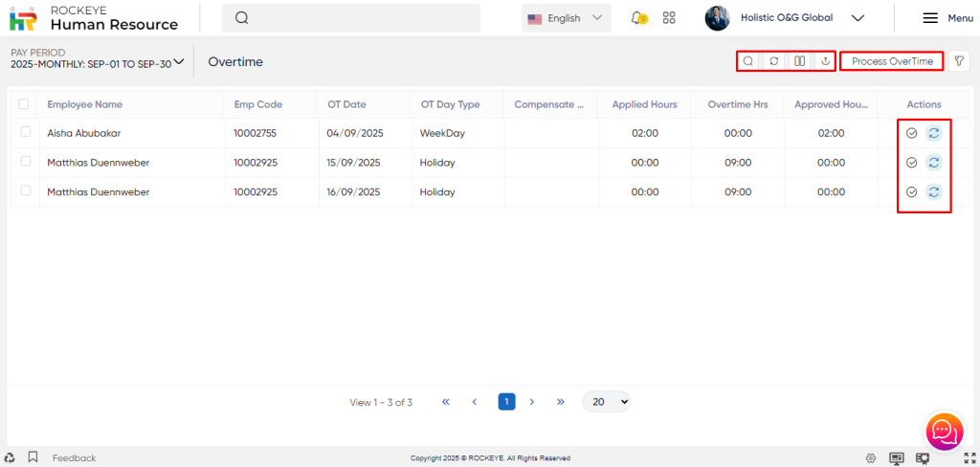This screenshot has height=467, width=980.
Task: Change the page size dropdown showing 20
Action: click(606, 402)
